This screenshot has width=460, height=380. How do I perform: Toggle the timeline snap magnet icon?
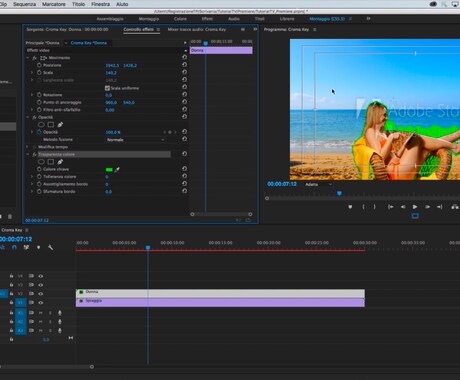tap(14, 247)
